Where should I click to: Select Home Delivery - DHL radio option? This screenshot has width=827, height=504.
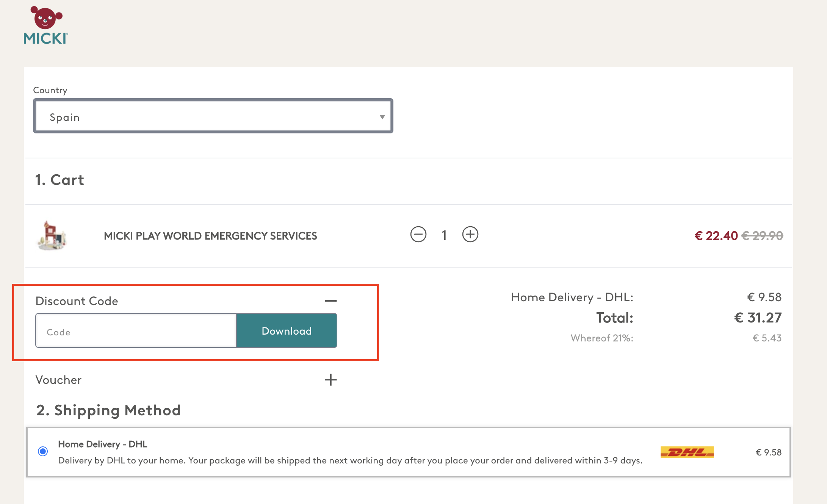point(43,451)
